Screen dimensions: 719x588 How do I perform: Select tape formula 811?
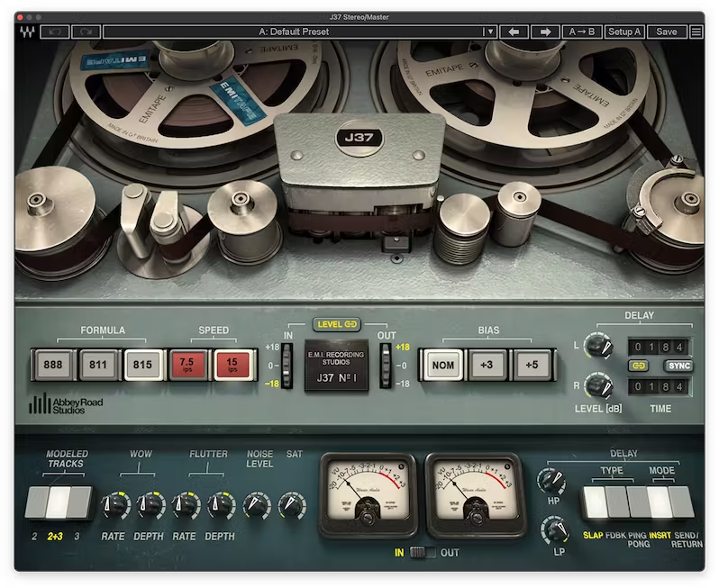(97, 365)
